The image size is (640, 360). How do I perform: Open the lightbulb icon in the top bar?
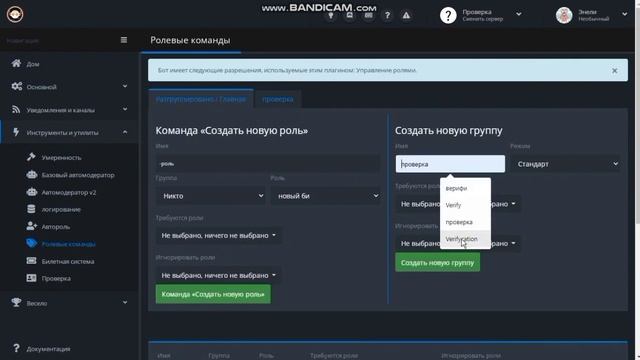pos(331,16)
